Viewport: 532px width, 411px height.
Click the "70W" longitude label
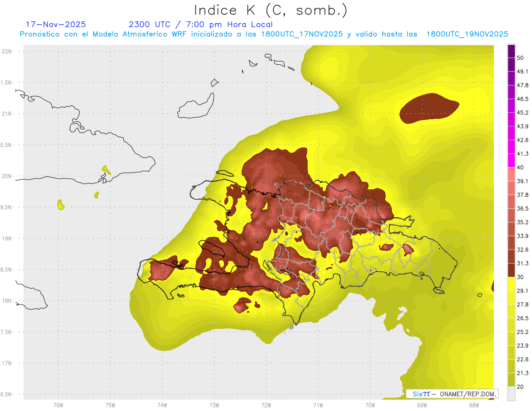(370, 405)
